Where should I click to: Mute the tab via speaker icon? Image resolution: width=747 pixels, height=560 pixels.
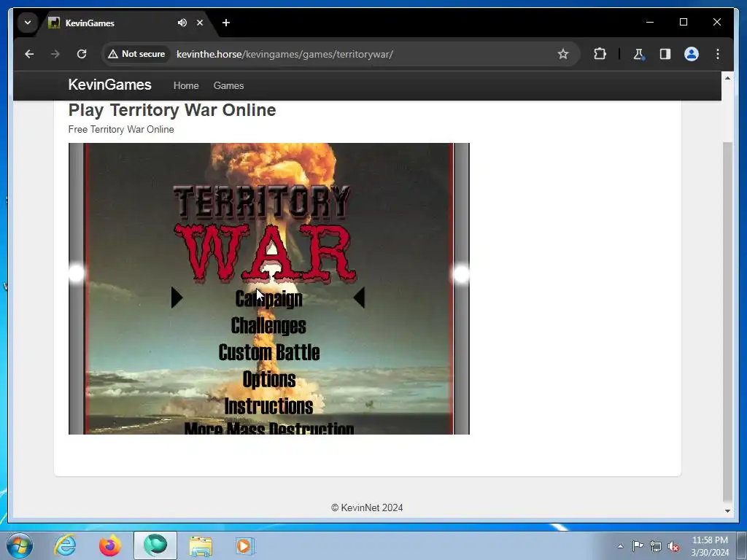click(x=182, y=23)
